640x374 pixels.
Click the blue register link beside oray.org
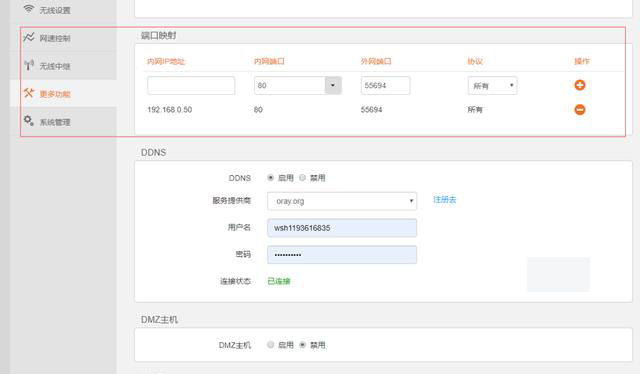pyautogui.click(x=444, y=200)
